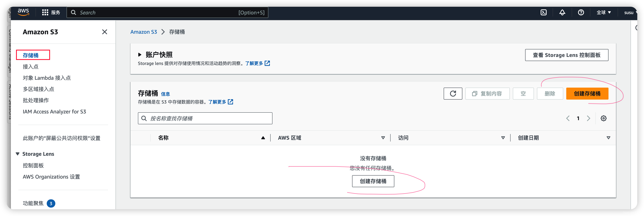Collapse the Storage Lens sidebar group
644x216 pixels.
coord(18,154)
